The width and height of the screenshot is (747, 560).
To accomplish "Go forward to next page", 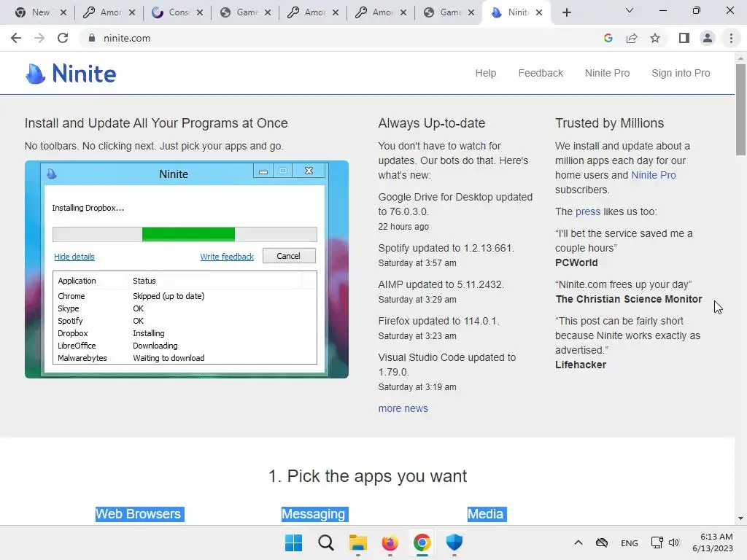I will 39,38.
